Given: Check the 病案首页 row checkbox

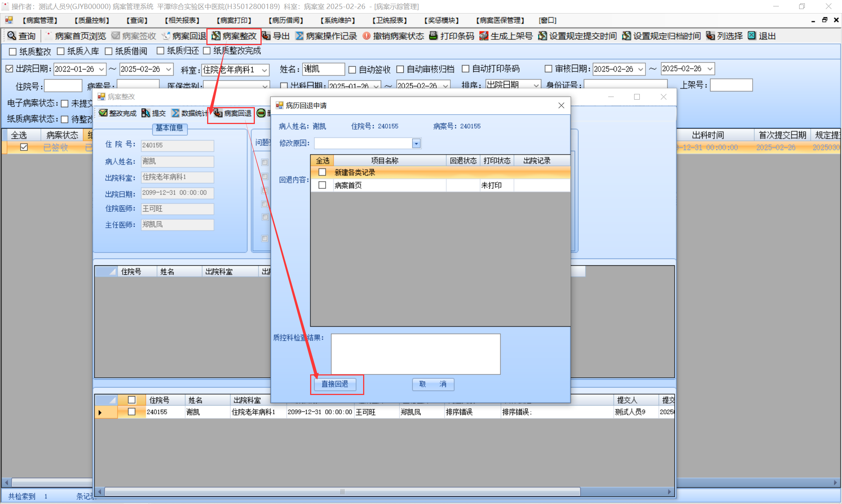Looking at the screenshot, I should 322,185.
